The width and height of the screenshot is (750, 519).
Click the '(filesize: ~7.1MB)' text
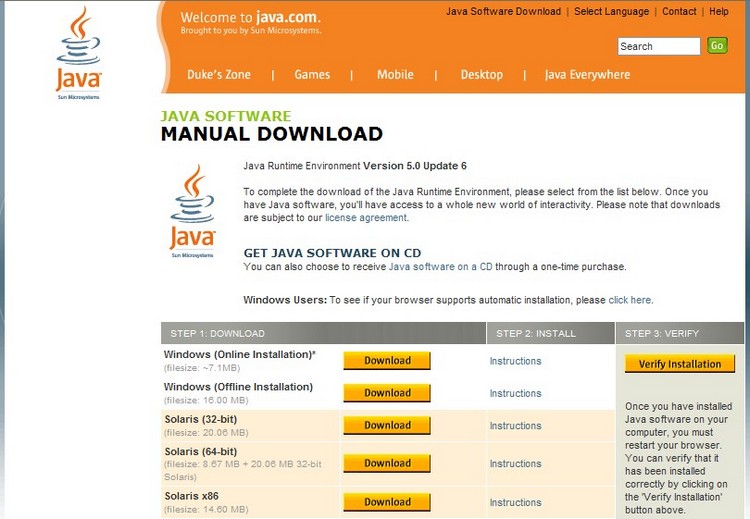(x=202, y=368)
